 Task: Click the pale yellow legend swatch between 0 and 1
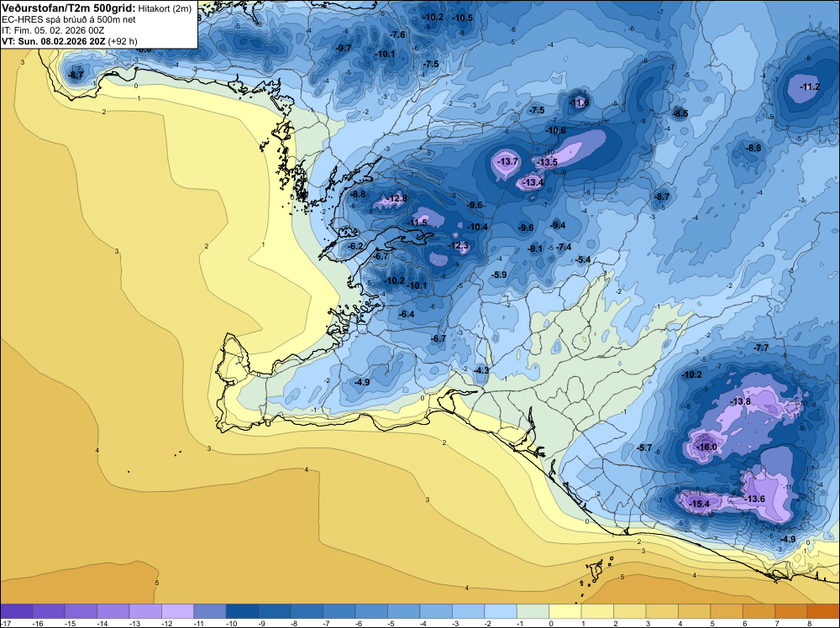click(565, 611)
